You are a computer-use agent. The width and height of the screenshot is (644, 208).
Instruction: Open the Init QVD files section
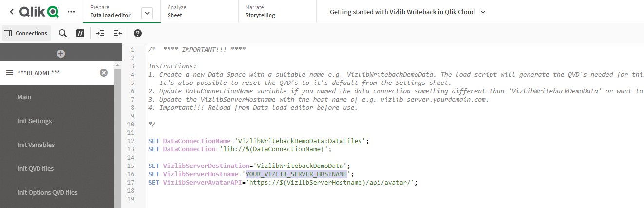click(57, 168)
